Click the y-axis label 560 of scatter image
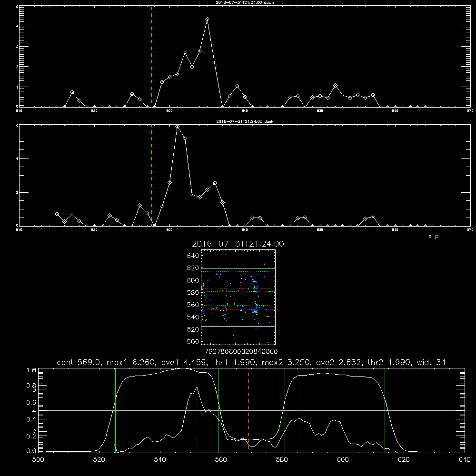Screen dimensions: 476x476 [193, 305]
